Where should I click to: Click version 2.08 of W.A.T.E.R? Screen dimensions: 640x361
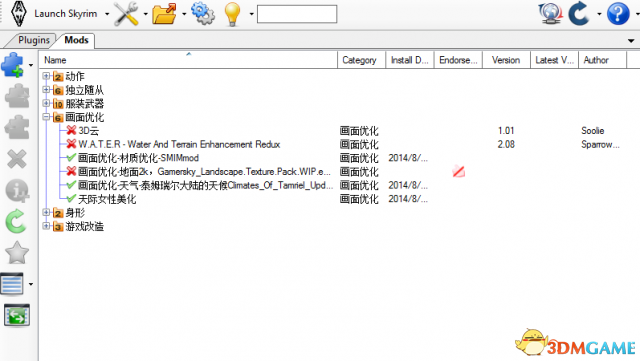click(506, 144)
